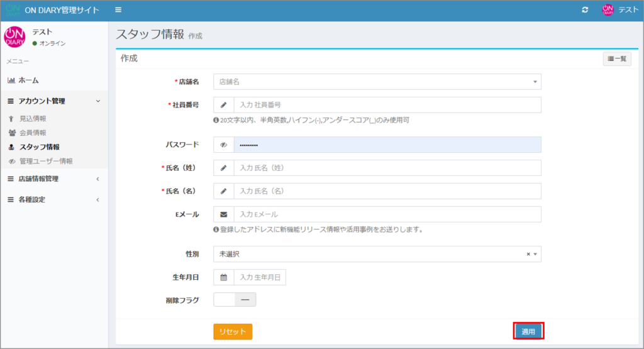
Task: Open the 性別 dropdown arrow
Action: (535, 254)
